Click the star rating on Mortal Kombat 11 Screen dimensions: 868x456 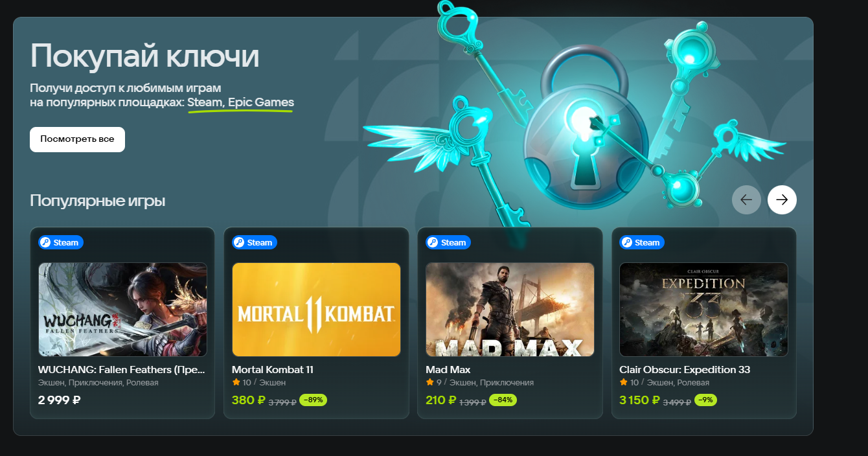(242, 383)
